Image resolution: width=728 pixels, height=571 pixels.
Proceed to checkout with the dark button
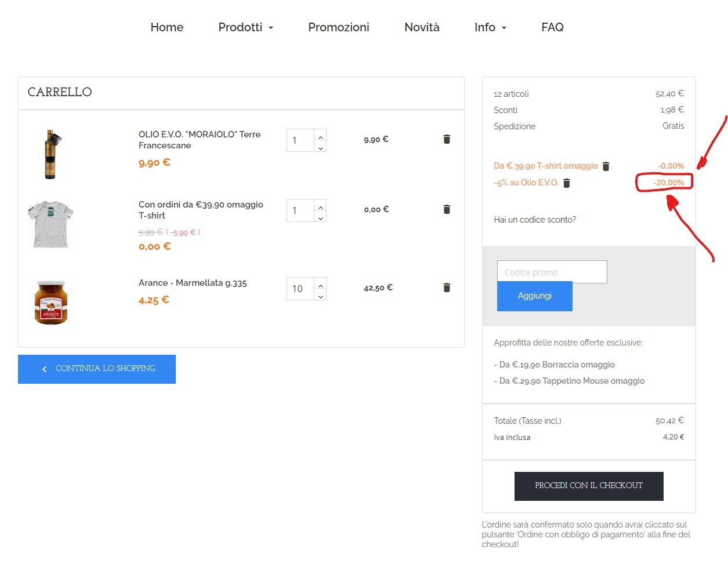point(588,486)
